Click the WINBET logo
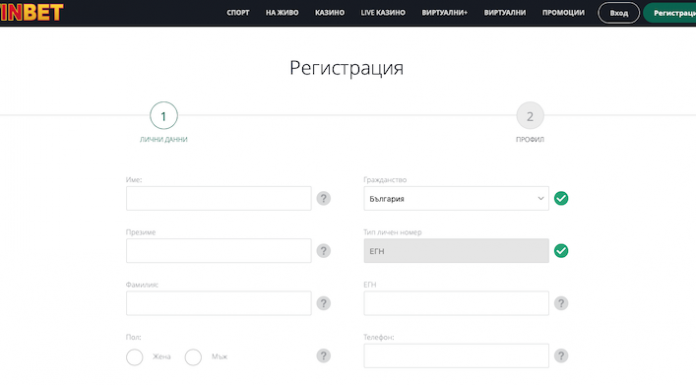696x385 pixels. [x=32, y=12]
